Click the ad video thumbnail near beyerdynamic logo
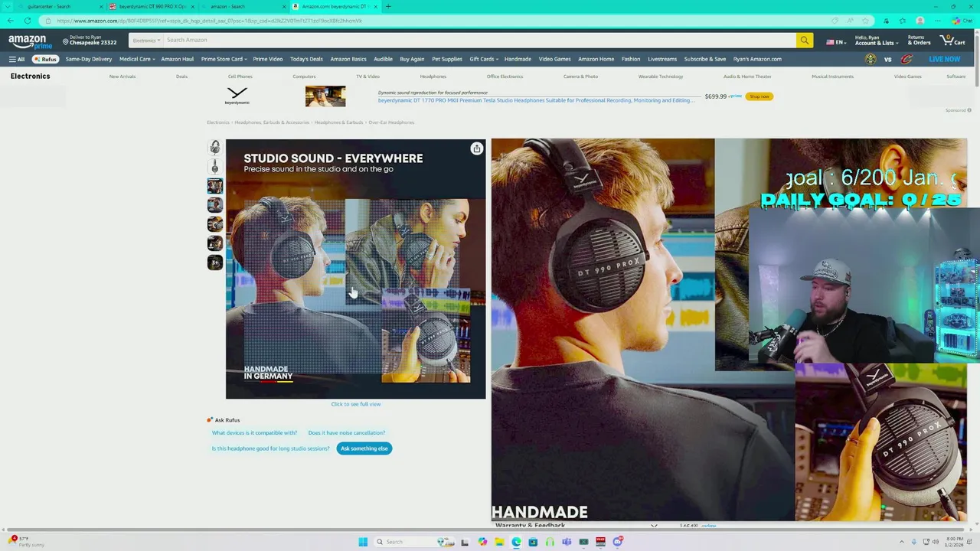This screenshot has width=980, height=551. coord(325,96)
